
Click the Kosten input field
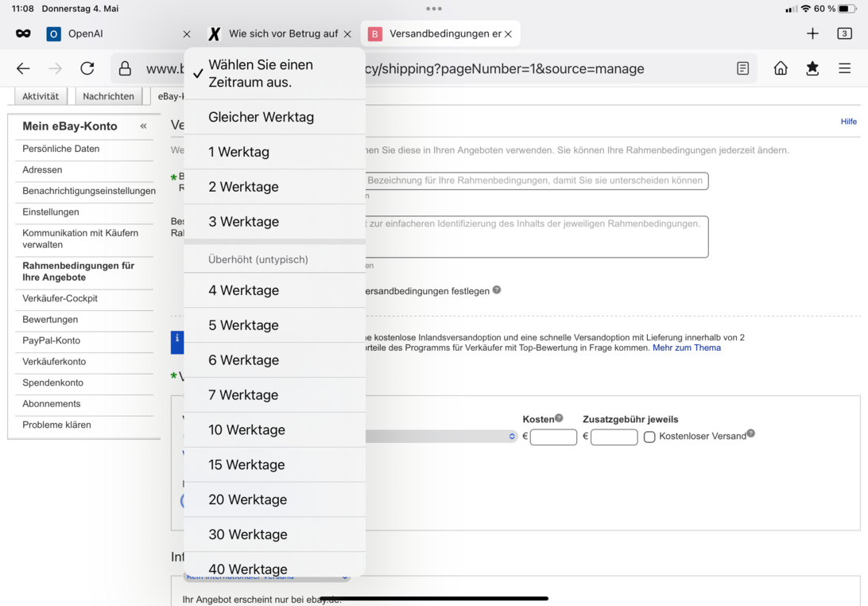(553, 437)
